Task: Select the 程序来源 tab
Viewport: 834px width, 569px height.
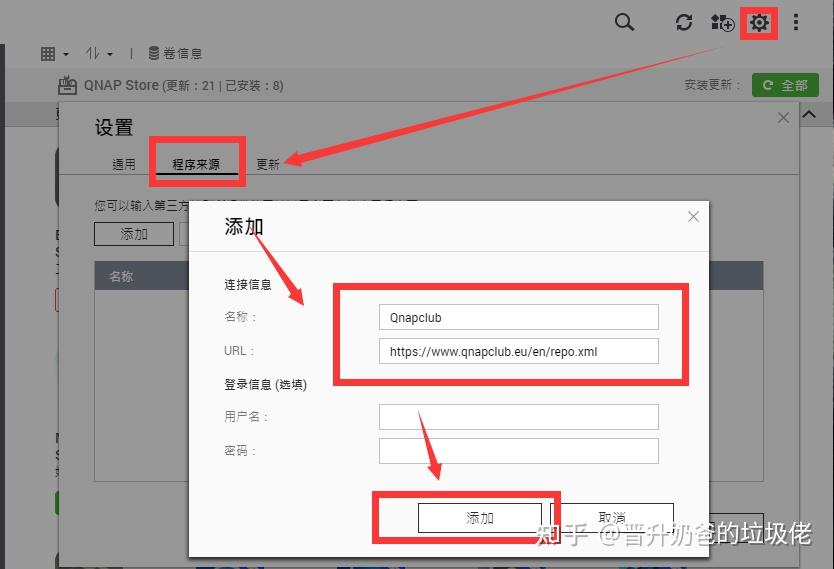Action: 196,164
